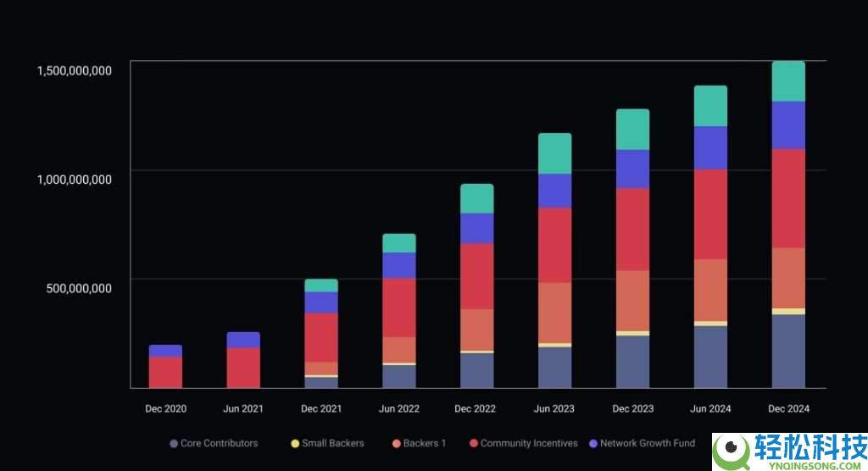Click the Small Backers yellow legend dot

295,443
